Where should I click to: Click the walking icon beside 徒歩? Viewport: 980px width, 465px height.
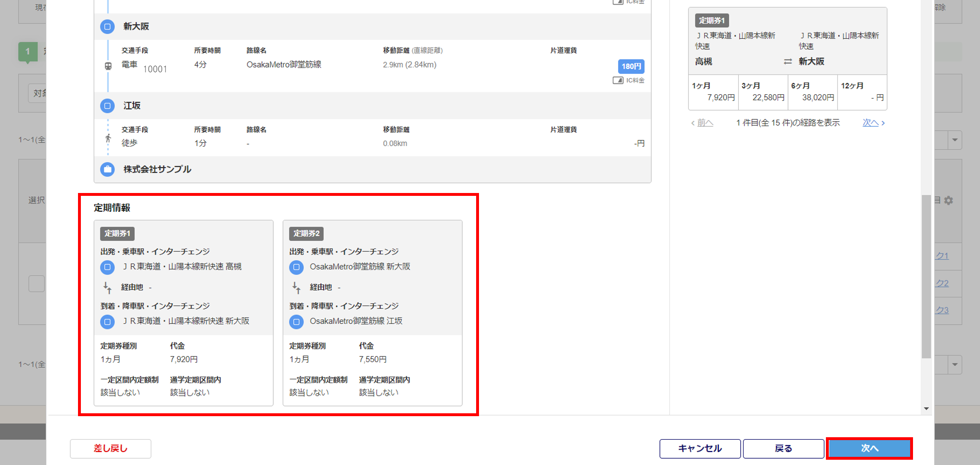tap(108, 138)
